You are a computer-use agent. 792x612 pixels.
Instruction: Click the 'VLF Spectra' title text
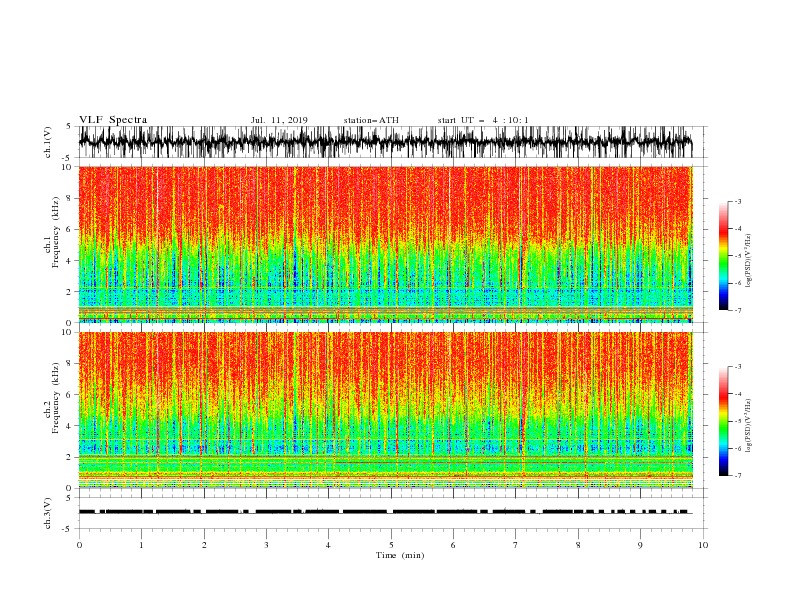(x=113, y=120)
